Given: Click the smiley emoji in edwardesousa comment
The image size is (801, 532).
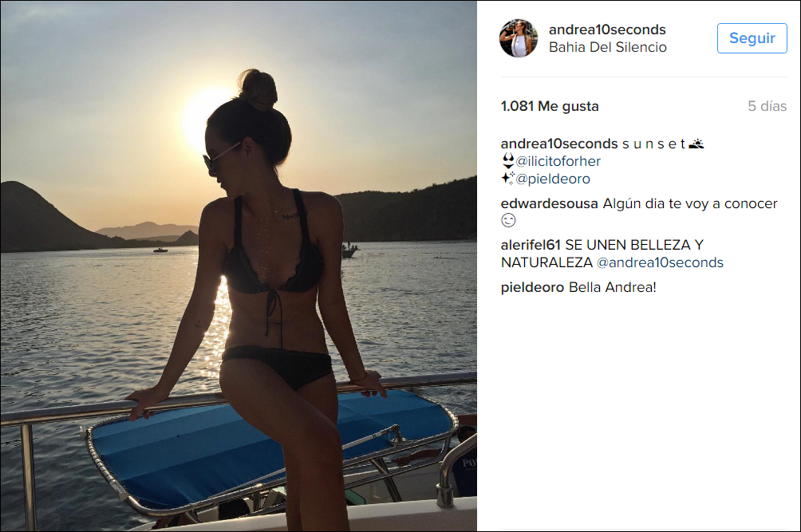Looking at the screenshot, I should pos(507,221).
